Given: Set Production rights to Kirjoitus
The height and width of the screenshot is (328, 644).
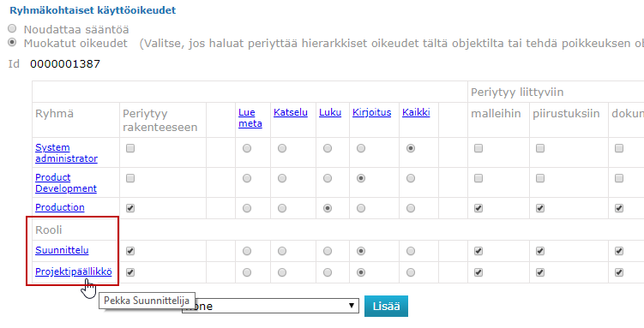Looking at the screenshot, I should (x=361, y=208).
